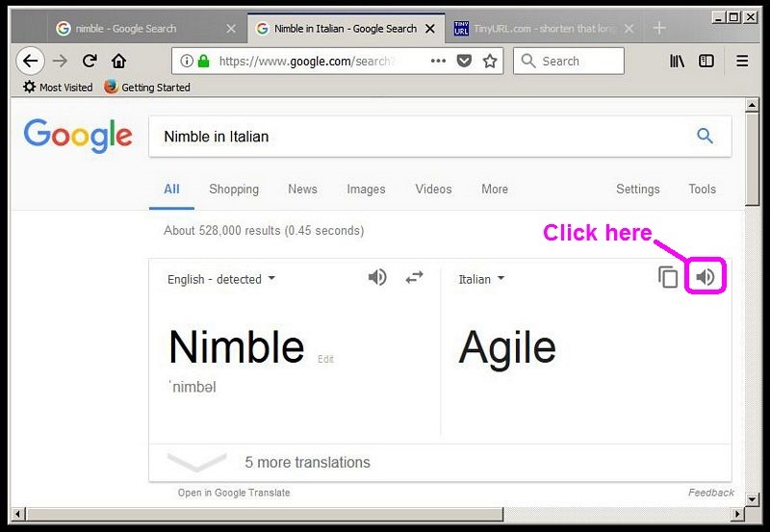Open the Firefox home page
Image resolution: width=770 pixels, height=532 pixels.
click(118, 61)
